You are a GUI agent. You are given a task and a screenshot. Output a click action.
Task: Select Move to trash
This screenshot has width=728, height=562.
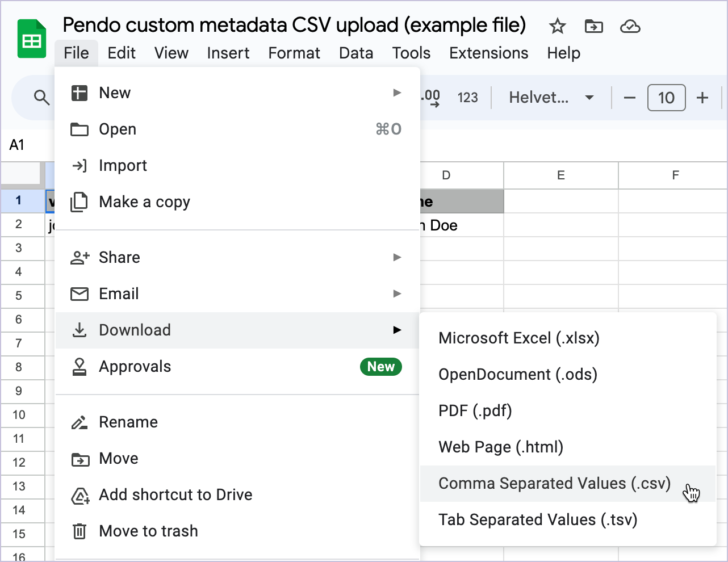(237, 531)
